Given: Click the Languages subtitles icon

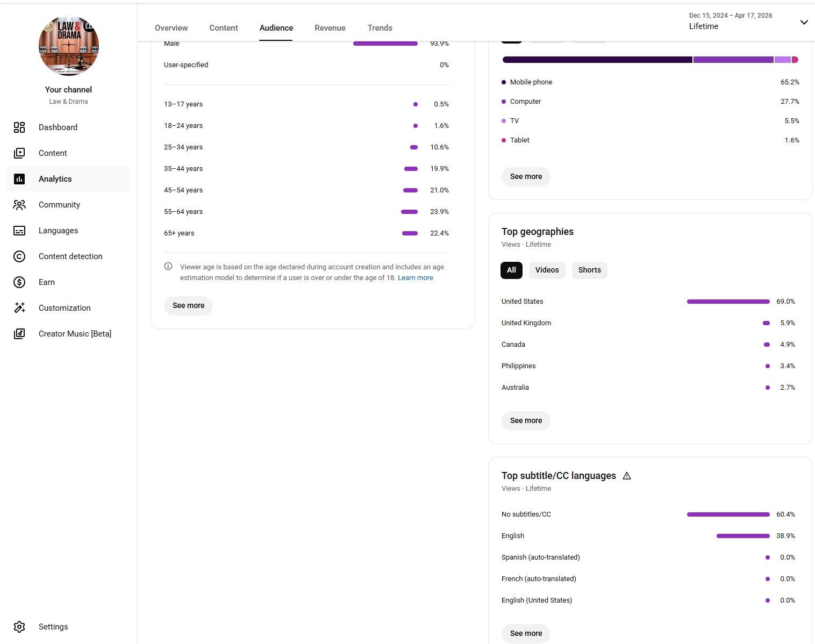Looking at the screenshot, I should click(x=19, y=231).
